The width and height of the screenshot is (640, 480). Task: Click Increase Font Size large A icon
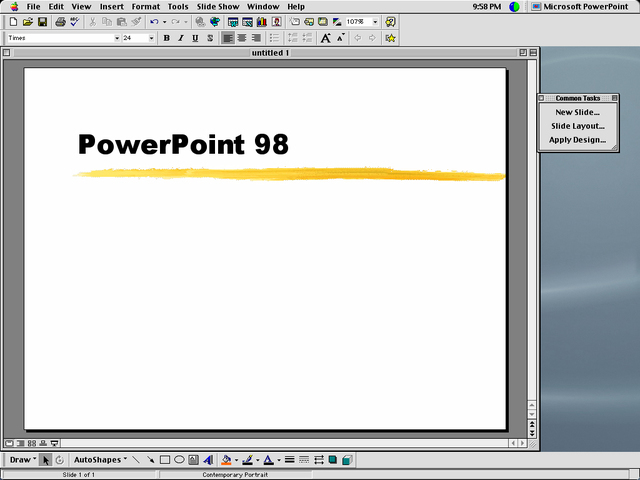(x=325, y=38)
